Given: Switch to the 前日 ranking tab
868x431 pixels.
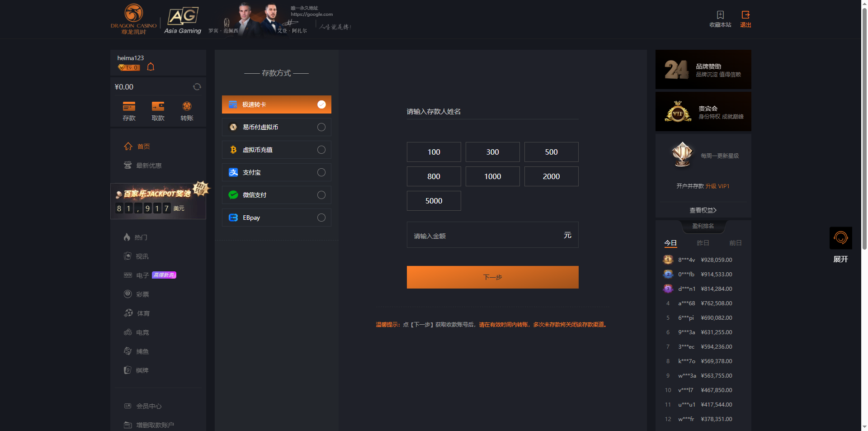Looking at the screenshot, I should [x=735, y=243].
